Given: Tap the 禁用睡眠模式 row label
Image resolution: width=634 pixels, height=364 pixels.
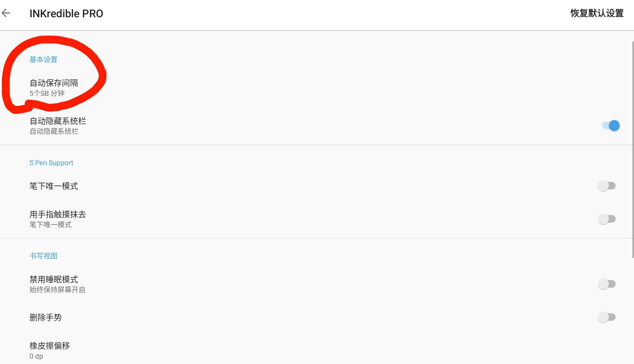Looking at the screenshot, I should click(x=54, y=279).
